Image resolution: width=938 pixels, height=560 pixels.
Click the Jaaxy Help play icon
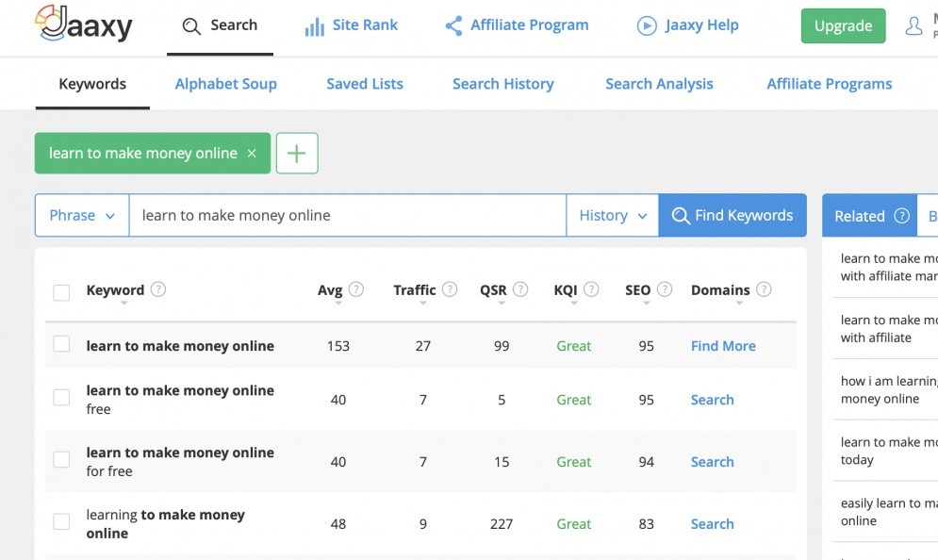pyautogui.click(x=647, y=25)
